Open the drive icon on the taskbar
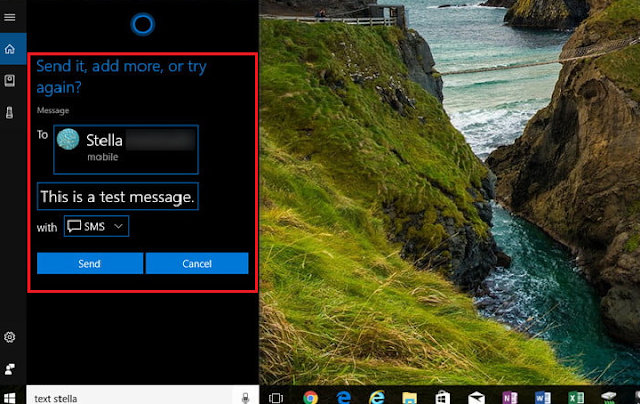This screenshot has width=640, height=404. tap(609, 397)
